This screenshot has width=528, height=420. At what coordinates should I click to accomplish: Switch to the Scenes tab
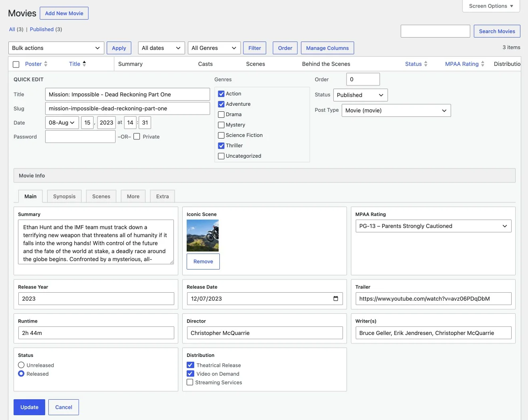(x=101, y=196)
